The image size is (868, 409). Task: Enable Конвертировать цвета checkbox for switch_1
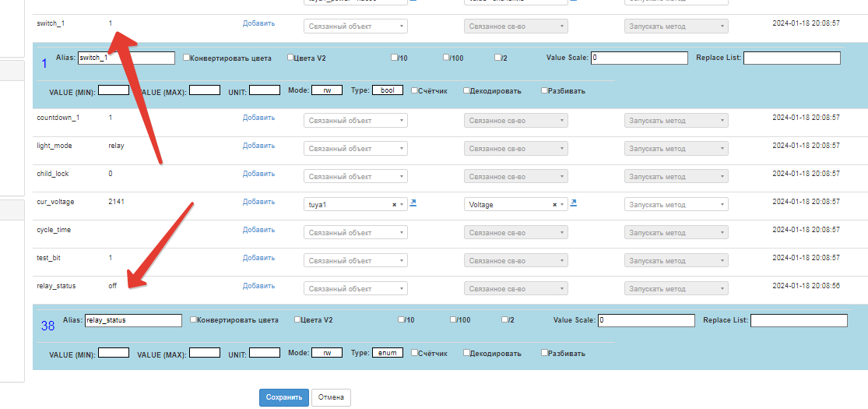click(x=186, y=58)
